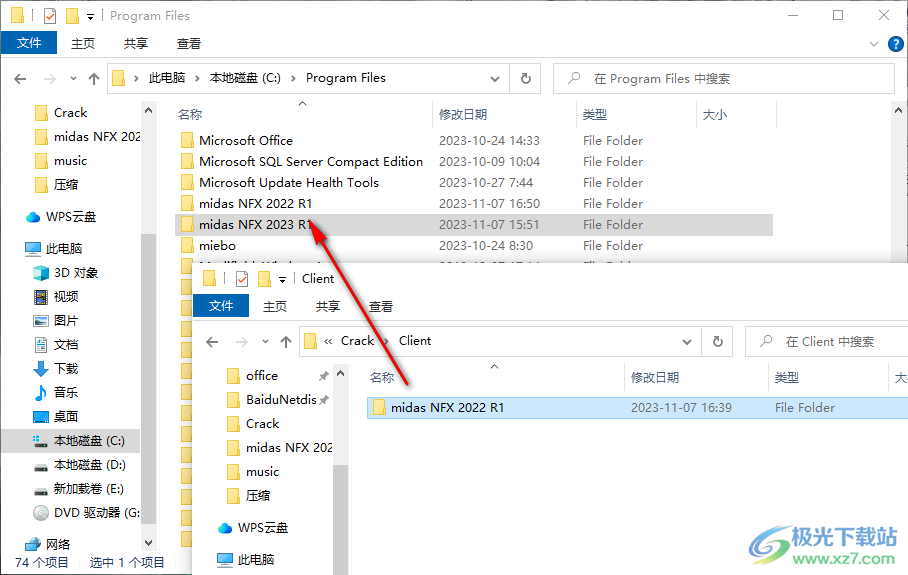Click 此电脑 in Program Files address path
Image resolution: width=908 pixels, height=575 pixels.
click(x=167, y=78)
